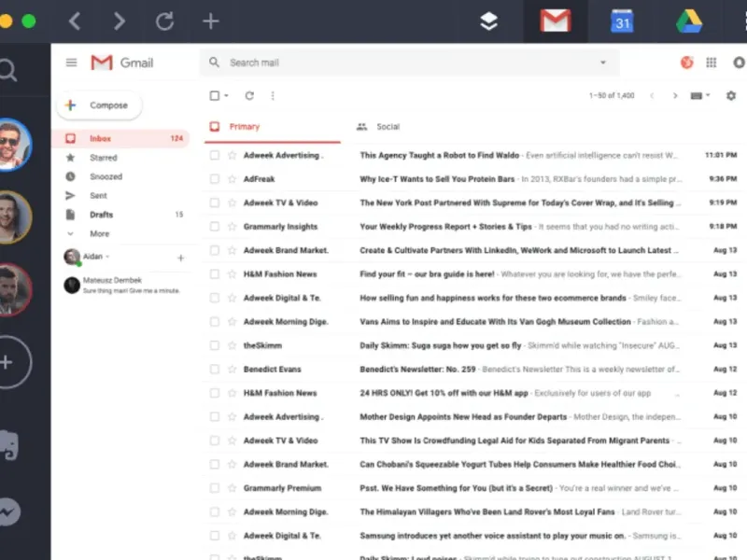The height and width of the screenshot is (560, 747).
Task: Tick the checkbox for theSkimm Daily Skimm Suga suga email
Action: [x=215, y=345]
